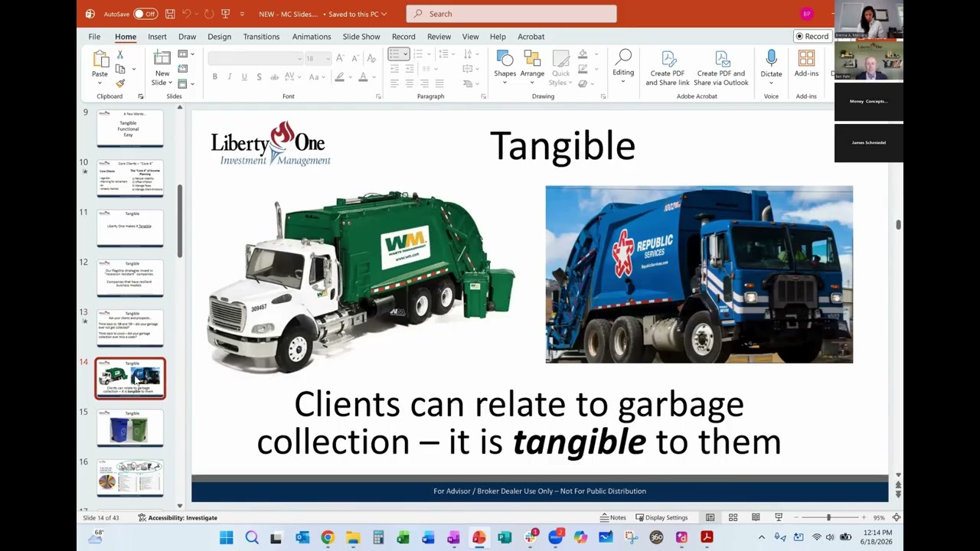Click the zoom out minus button

[x=795, y=517]
